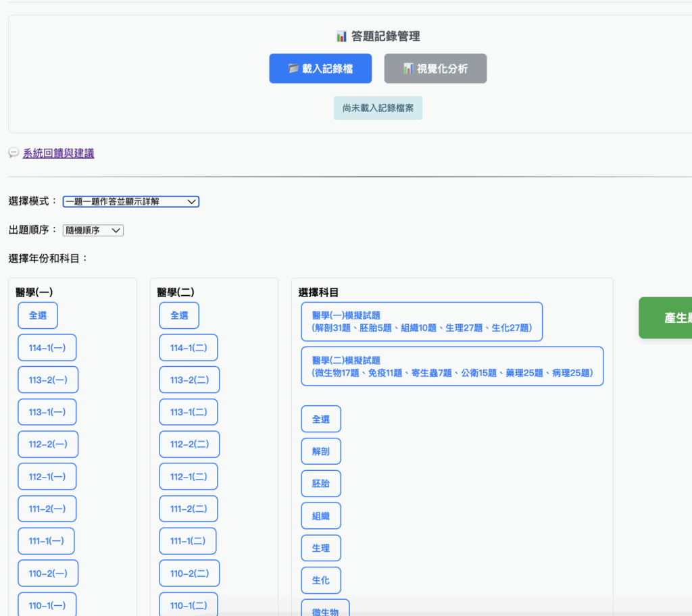Screen dimensions: 692x616
Task: Select the 胚胎 subject
Action: pyautogui.click(x=321, y=484)
